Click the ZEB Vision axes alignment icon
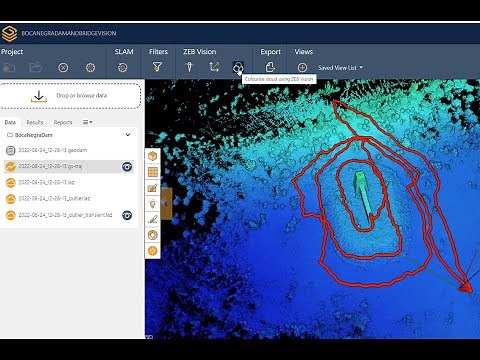The height and width of the screenshot is (360, 480). (x=214, y=67)
